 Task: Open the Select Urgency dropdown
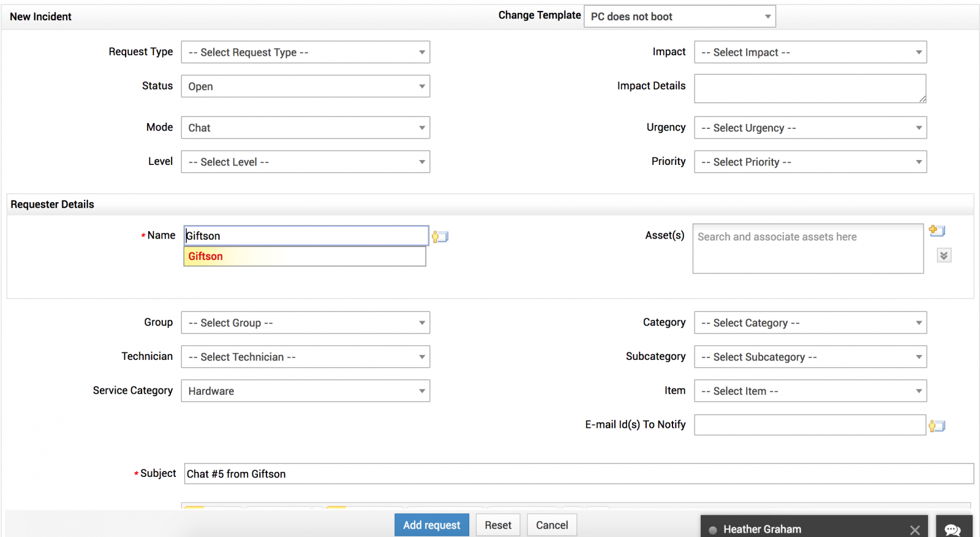pyautogui.click(x=810, y=128)
